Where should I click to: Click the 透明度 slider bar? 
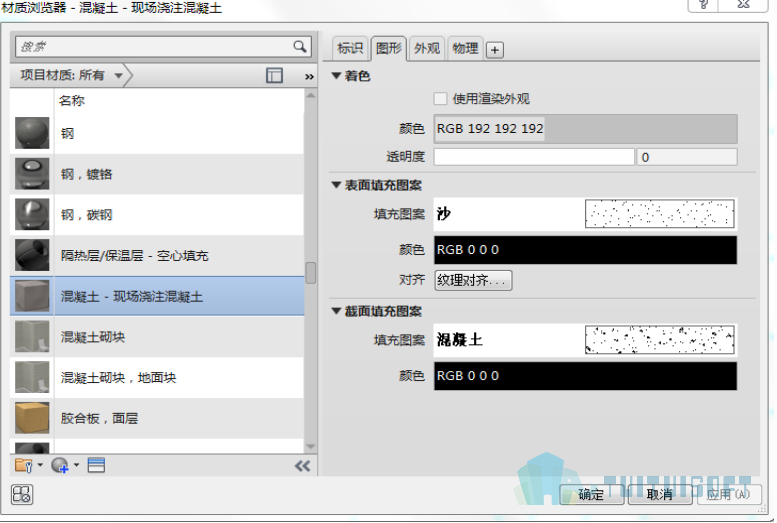(534, 157)
